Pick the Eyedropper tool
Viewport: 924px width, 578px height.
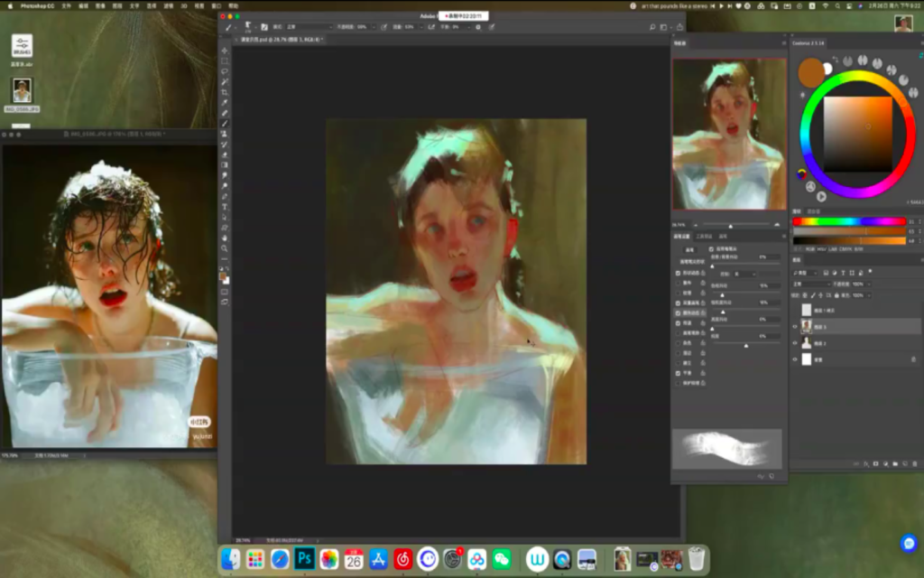225,103
